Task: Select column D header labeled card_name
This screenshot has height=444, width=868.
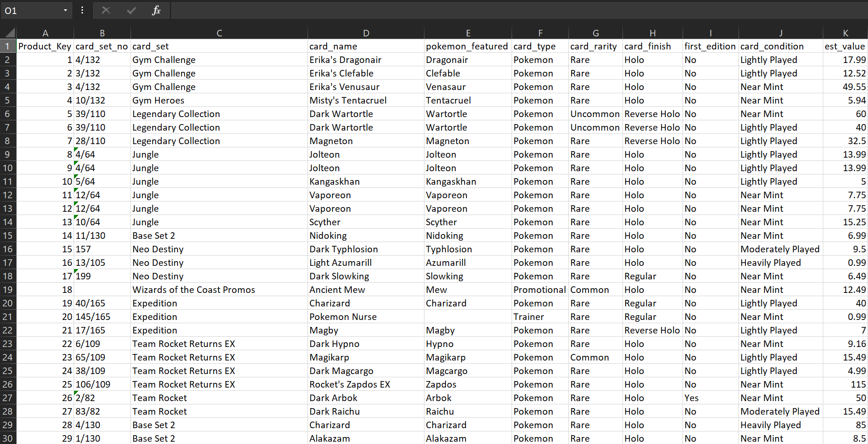Action: [x=366, y=32]
